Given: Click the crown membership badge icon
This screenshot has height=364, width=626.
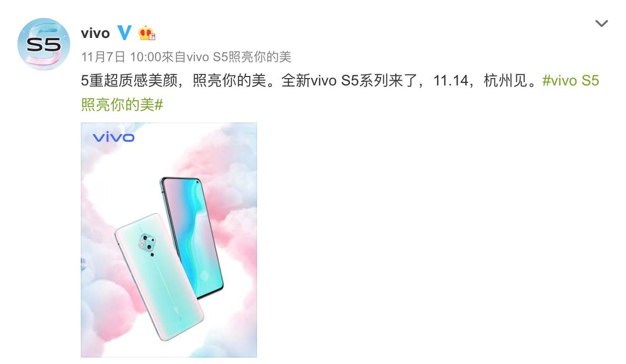Looking at the screenshot, I should (146, 33).
